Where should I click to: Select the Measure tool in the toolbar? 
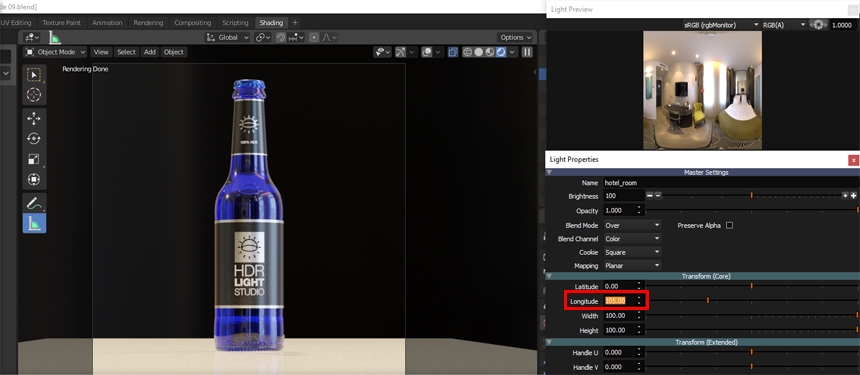point(34,223)
